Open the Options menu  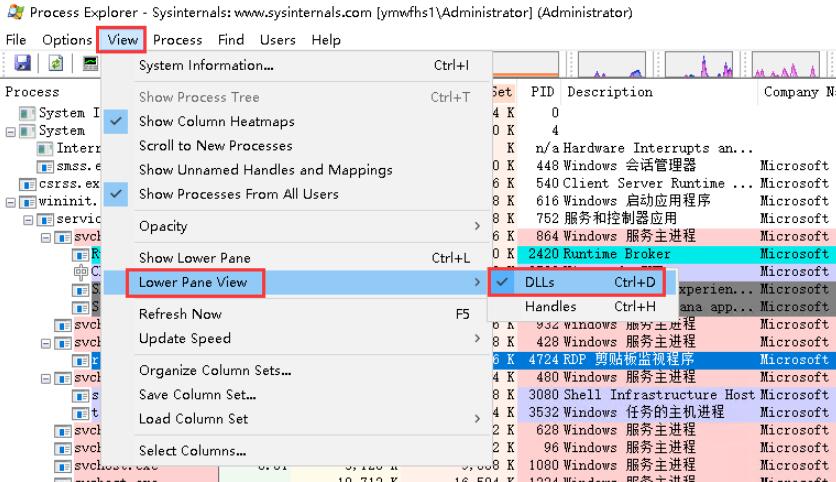pos(67,40)
